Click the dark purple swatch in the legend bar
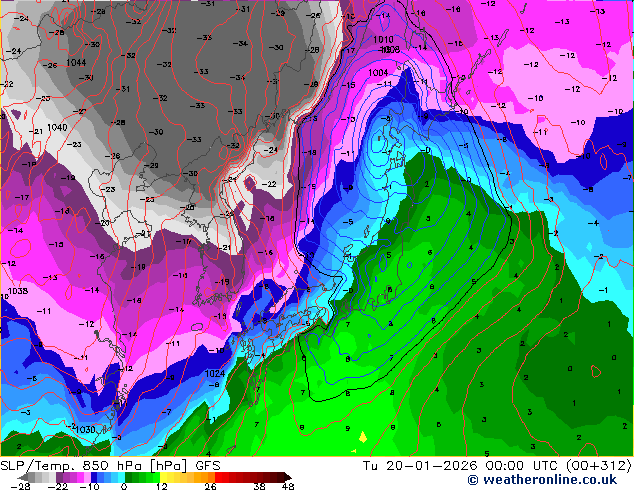634x490 pixels. tap(59, 477)
